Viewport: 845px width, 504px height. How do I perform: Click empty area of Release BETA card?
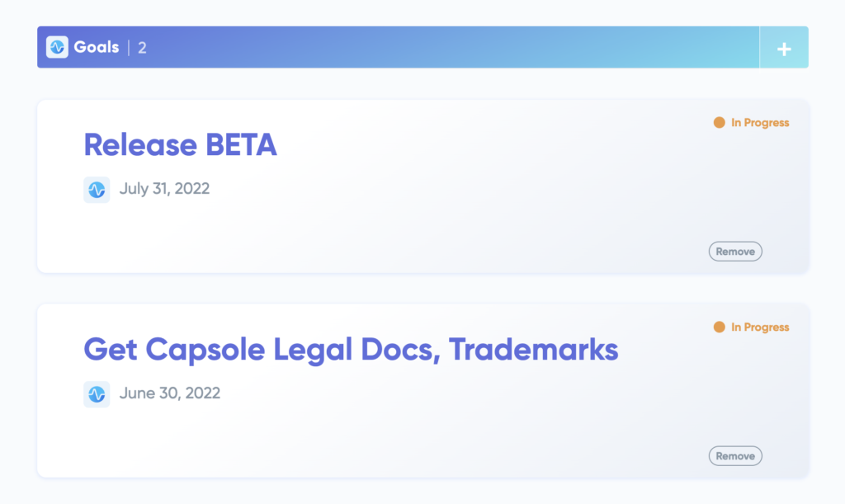click(454, 223)
